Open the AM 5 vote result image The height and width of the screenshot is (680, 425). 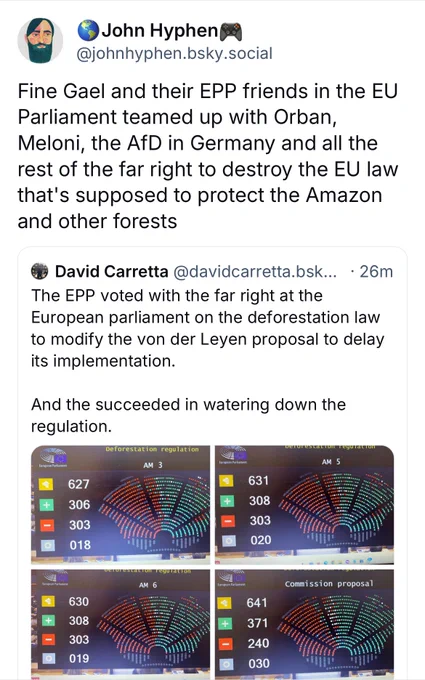(304, 505)
